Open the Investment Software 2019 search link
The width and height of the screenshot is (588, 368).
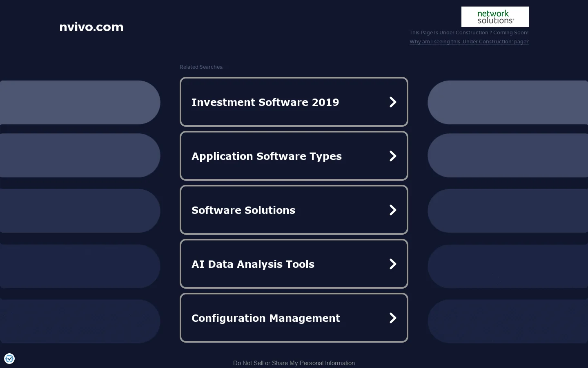294,102
